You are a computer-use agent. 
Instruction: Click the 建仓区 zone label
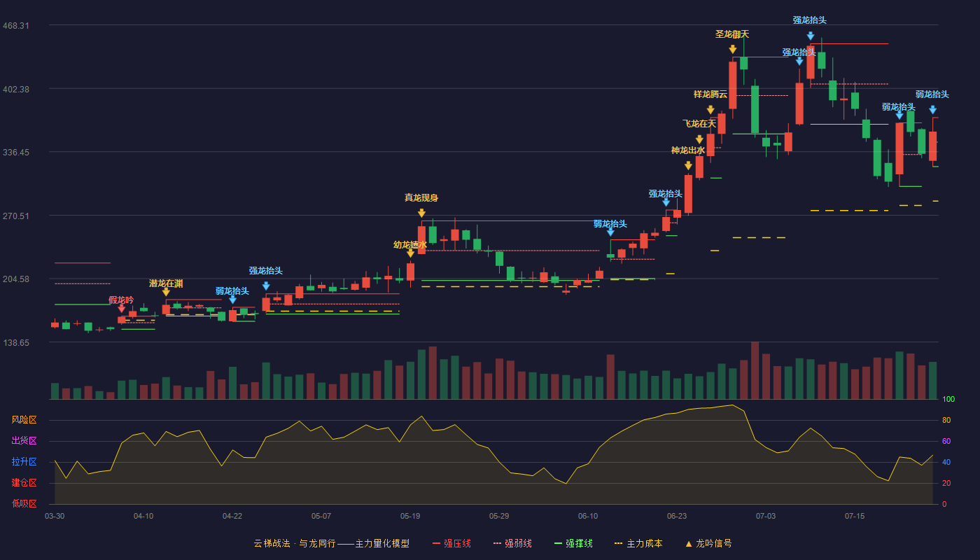tap(24, 483)
